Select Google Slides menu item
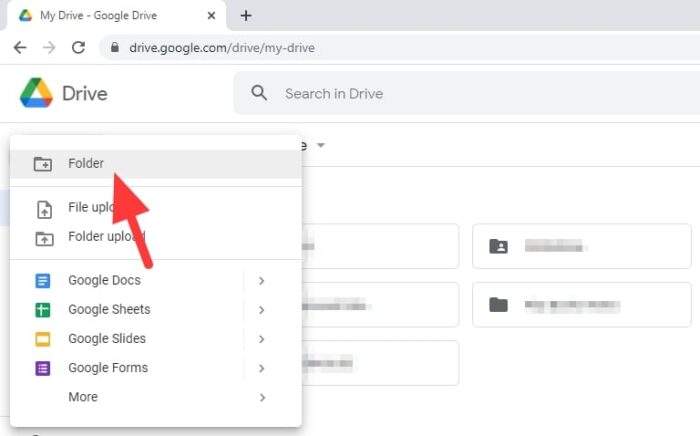This screenshot has height=436, width=700. (156, 339)
